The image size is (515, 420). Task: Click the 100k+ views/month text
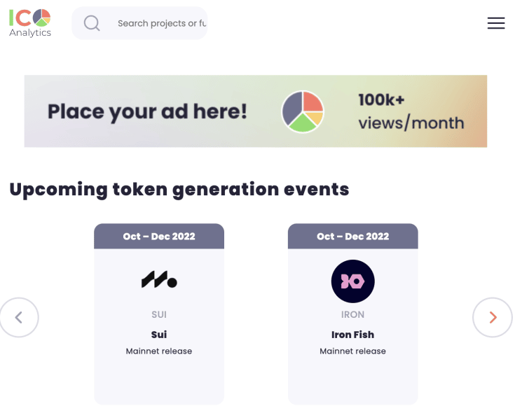411,111
